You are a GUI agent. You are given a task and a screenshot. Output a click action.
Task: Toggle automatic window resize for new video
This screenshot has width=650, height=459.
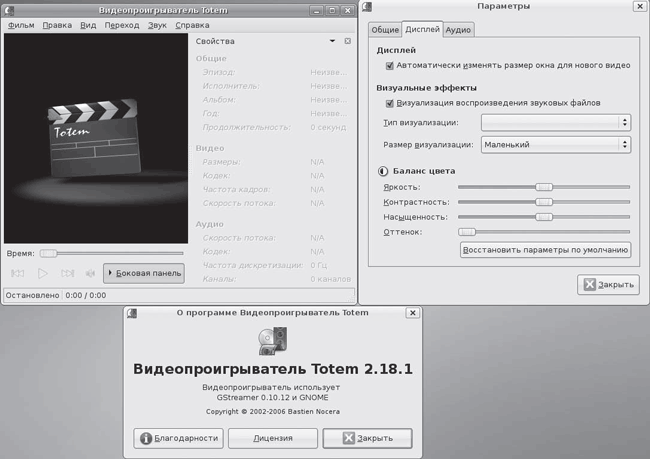tap(389, 66)
